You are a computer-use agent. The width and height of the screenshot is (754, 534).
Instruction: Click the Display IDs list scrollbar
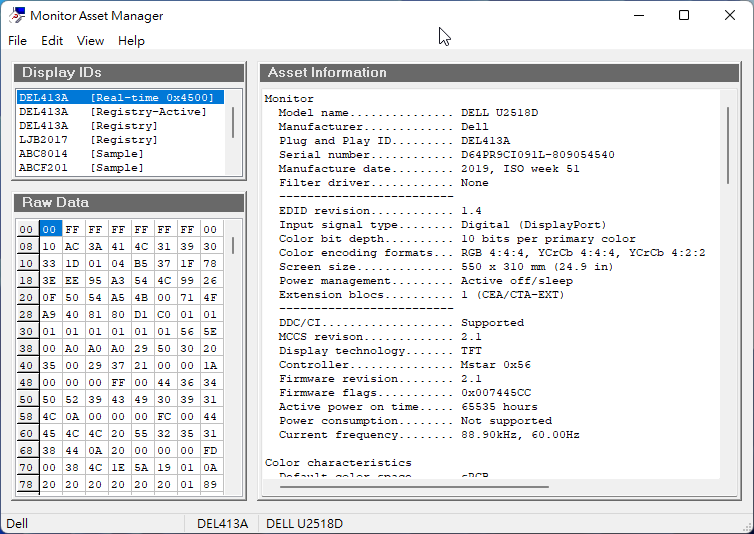[x=234, y=123]
